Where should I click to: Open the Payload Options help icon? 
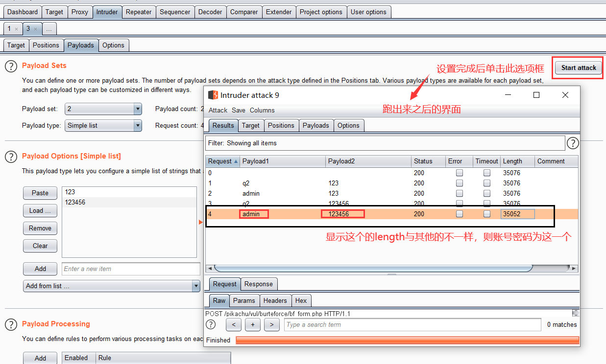(x=11, y=157)
